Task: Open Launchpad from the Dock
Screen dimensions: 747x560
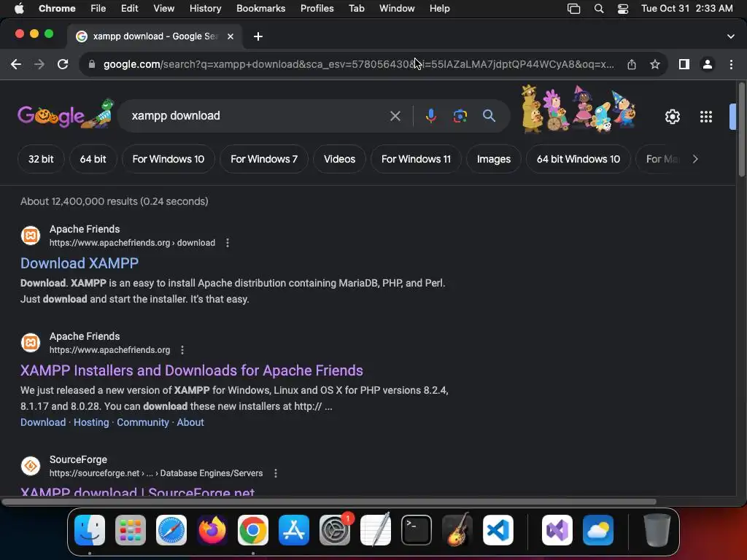Action: (x=131, y=530)
